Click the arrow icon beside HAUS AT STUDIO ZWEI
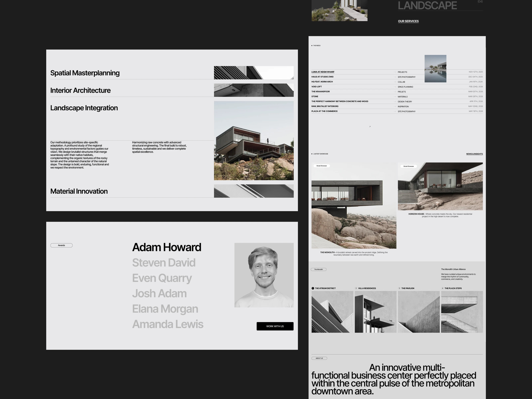 (x=395, y=77)
